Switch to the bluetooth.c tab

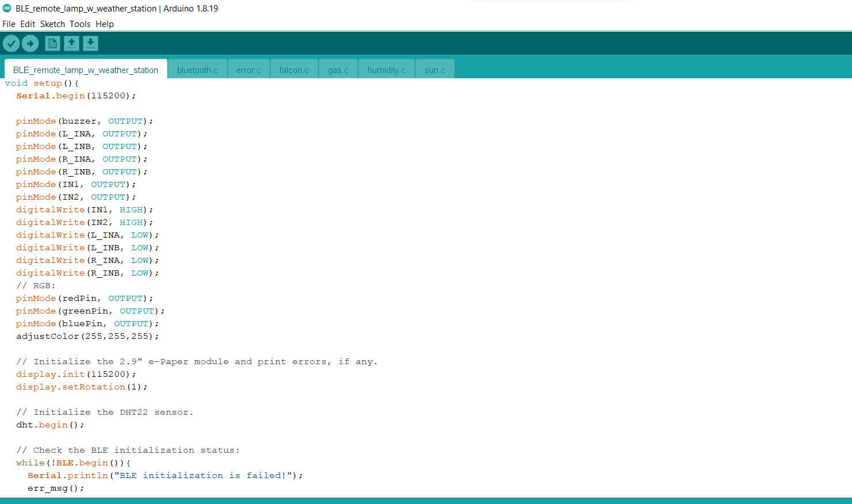(197, 70)
